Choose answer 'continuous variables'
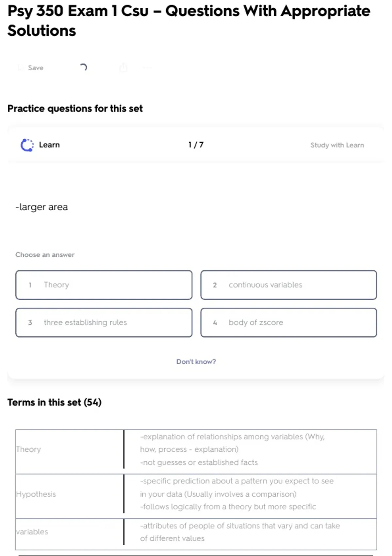The image size is (392, 556). [288, 285]
